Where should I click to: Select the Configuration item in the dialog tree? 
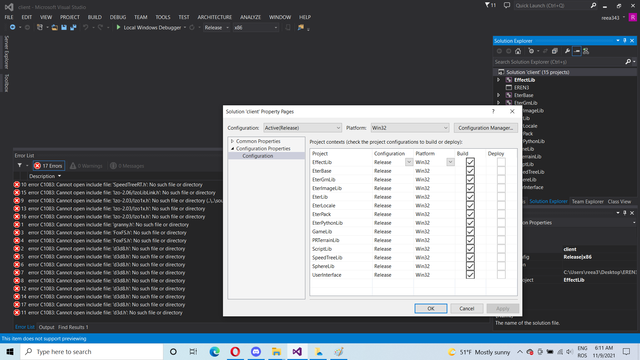[258, 156]
